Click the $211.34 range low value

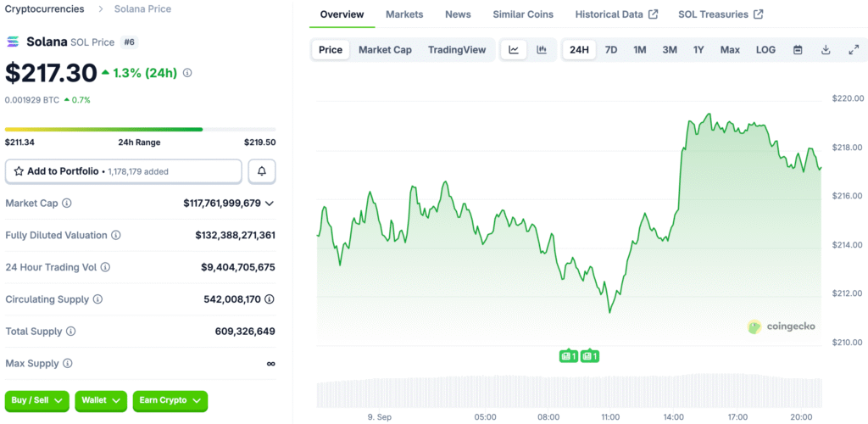(x=20, y=142)
